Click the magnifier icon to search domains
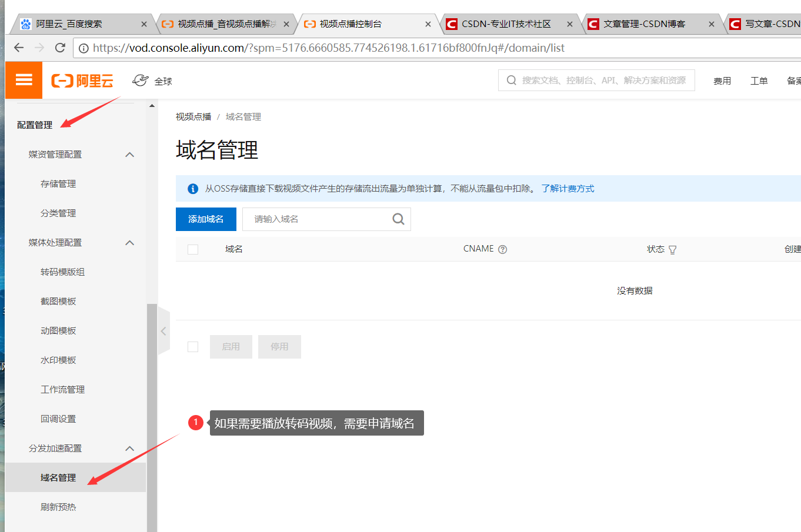801x532 pixels. pos(398,219)
